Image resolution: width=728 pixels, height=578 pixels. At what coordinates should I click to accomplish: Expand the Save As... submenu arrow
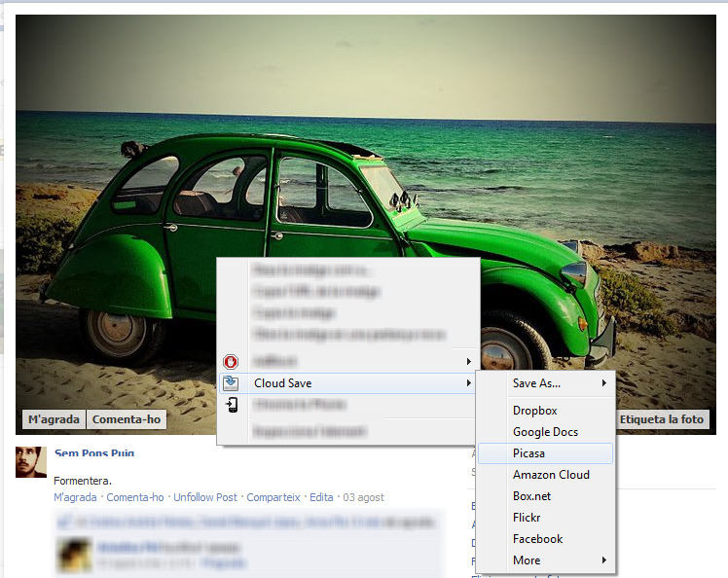603,383
